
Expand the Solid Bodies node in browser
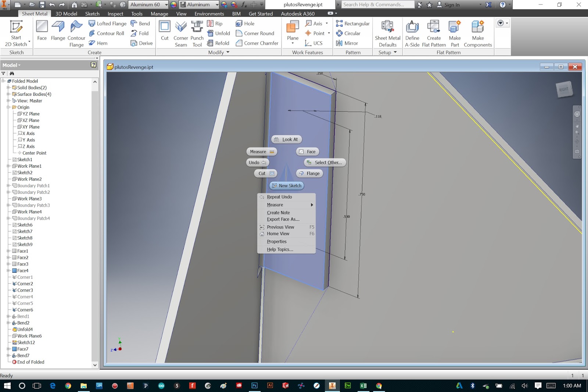8,87
